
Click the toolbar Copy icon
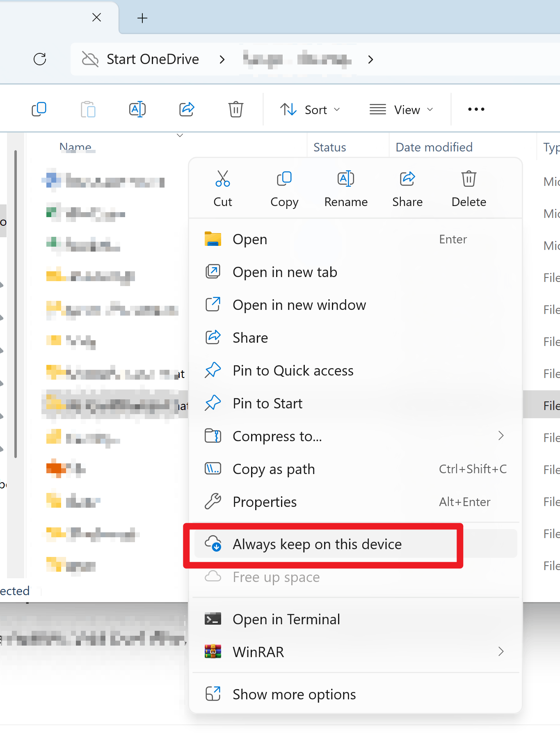39,109
